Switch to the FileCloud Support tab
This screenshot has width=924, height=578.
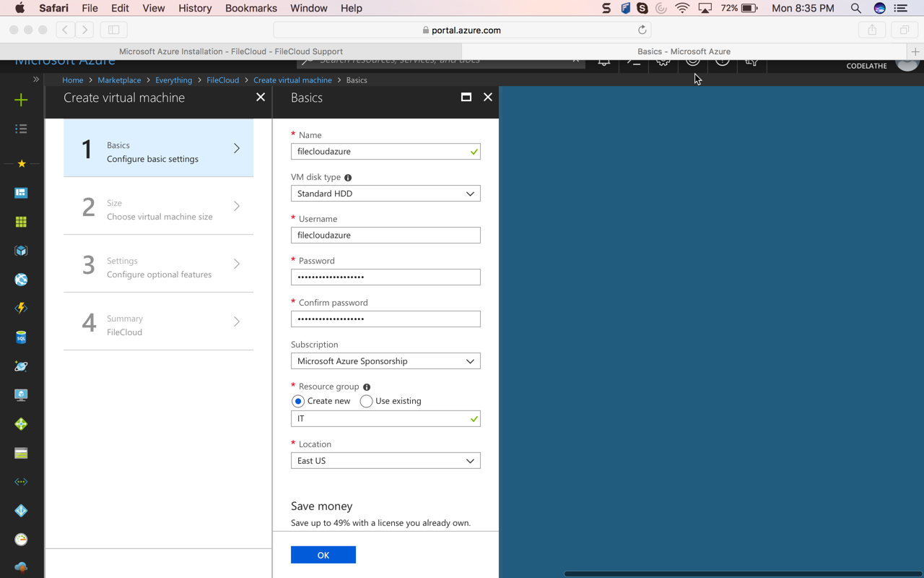pyautogui.click(x=231, y=51)
